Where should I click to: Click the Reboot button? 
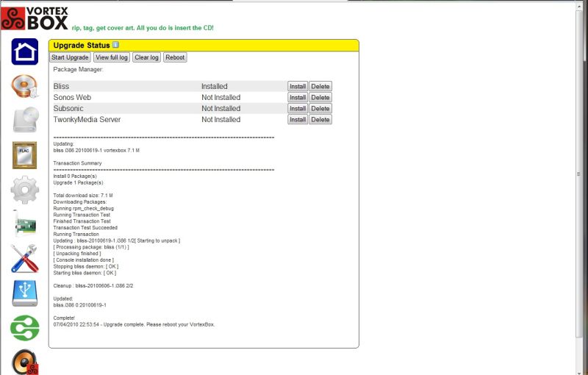(175, 57)
